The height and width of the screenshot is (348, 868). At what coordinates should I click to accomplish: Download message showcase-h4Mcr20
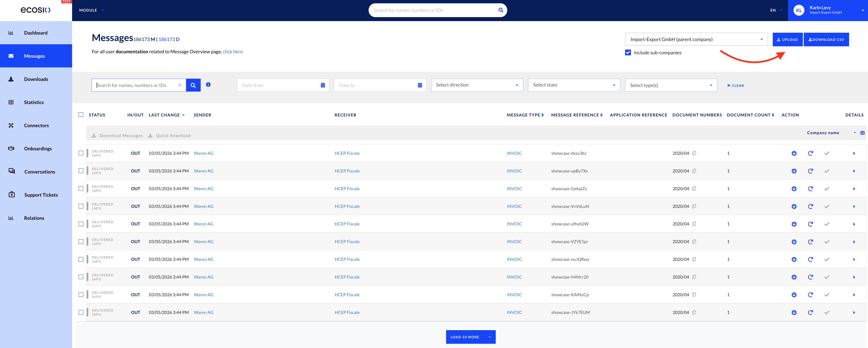(794, 277)
